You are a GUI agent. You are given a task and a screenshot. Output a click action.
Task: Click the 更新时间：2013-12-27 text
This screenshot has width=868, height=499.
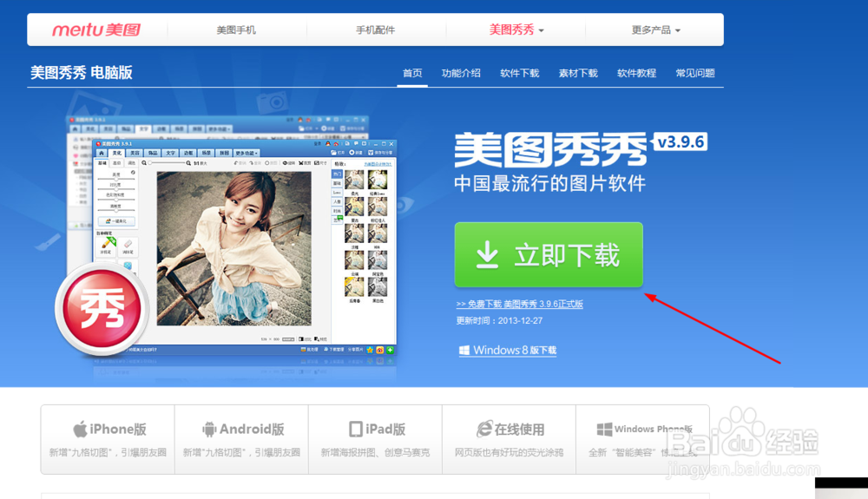pos(499,321)
